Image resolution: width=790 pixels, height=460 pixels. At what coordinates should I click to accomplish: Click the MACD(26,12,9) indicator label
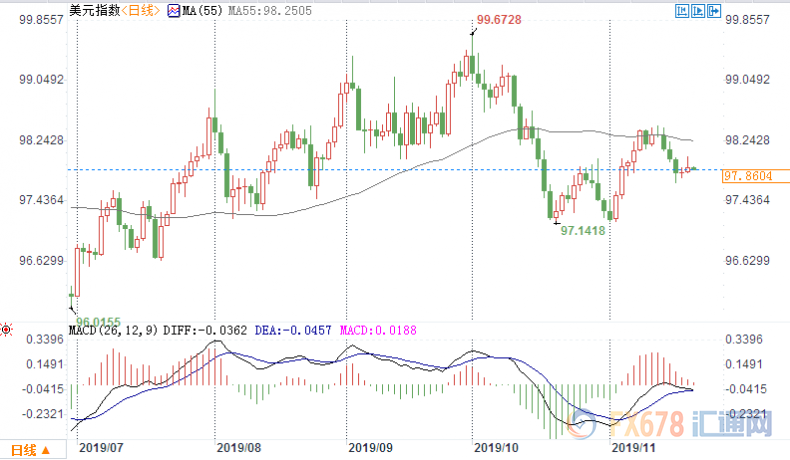(x=113, y=331)
